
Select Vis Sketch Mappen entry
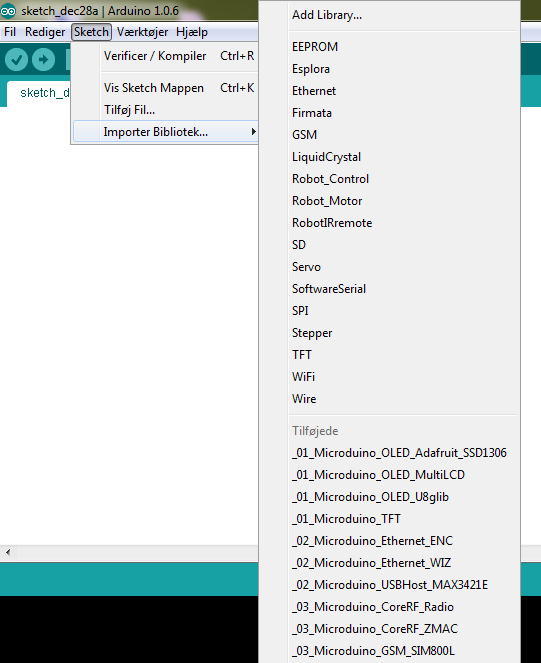point(165,88)
